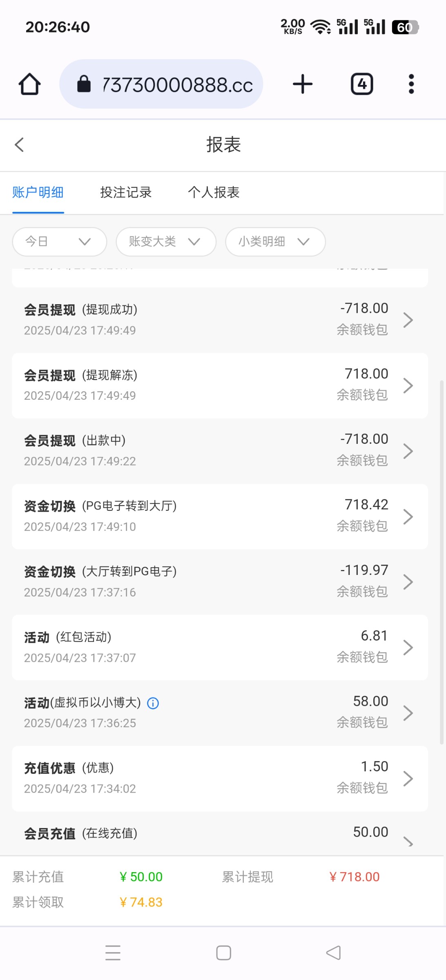The height and width of the screenshot is (980, 446).
Task: Open 充值优惠 1.50 bonus record
Action: 220,778
